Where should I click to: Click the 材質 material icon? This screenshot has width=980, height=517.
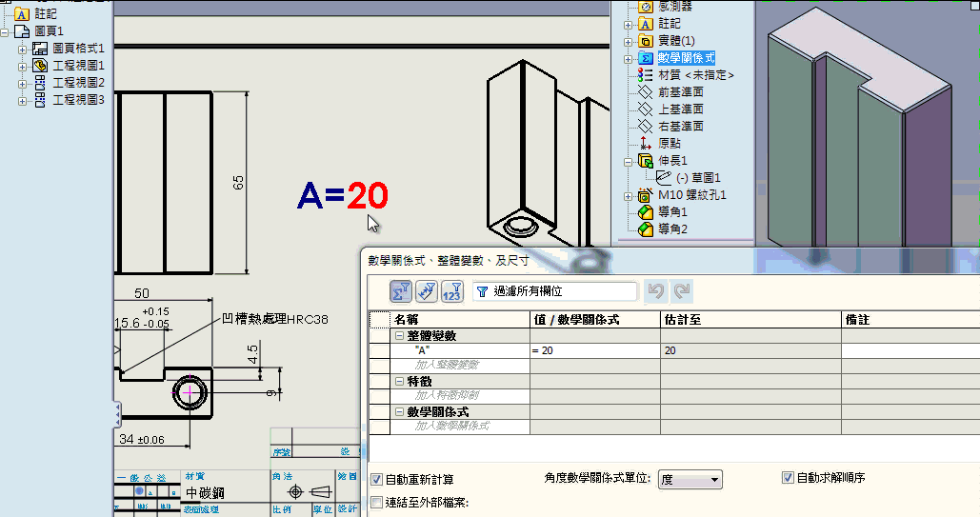pos(646,75)
